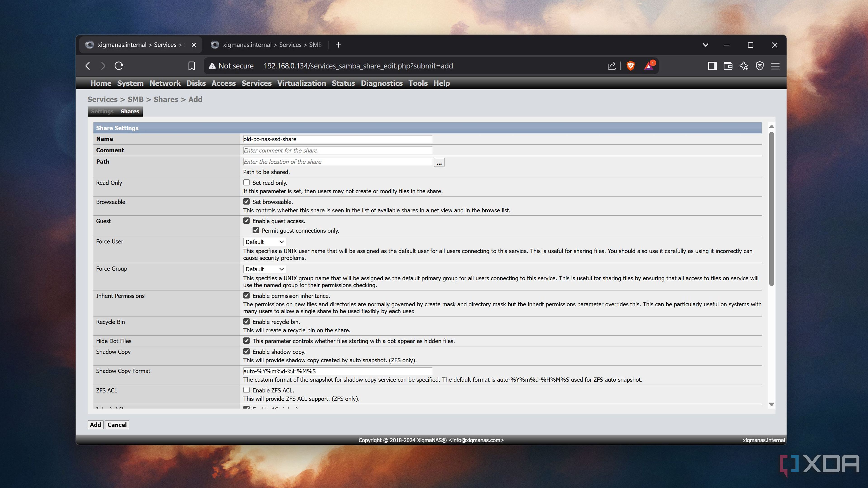Select the Shares tab
The height and width of the screenshot is (488, 868).
[x=130, y=111]
